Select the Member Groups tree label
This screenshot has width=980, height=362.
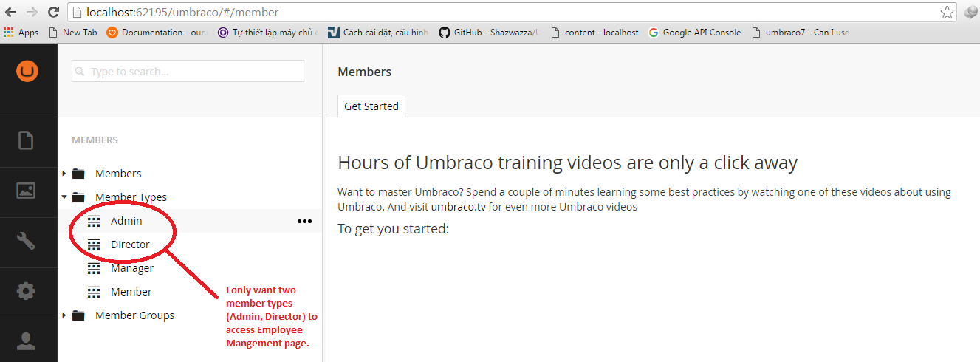click(134, 315)
